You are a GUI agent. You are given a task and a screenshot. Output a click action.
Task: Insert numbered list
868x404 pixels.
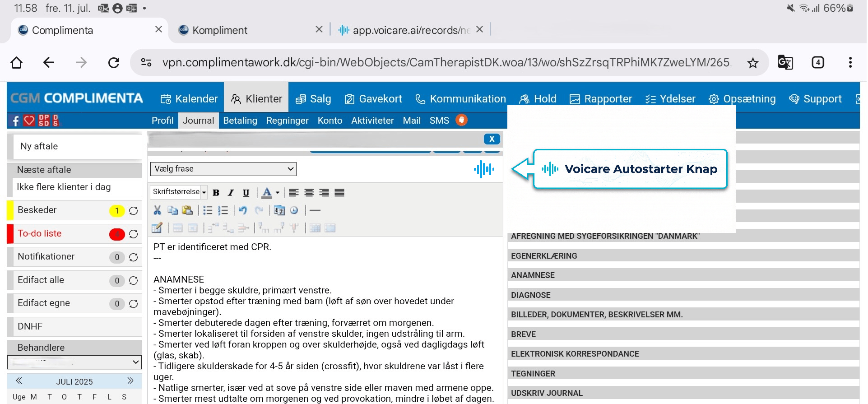[223, 210]
